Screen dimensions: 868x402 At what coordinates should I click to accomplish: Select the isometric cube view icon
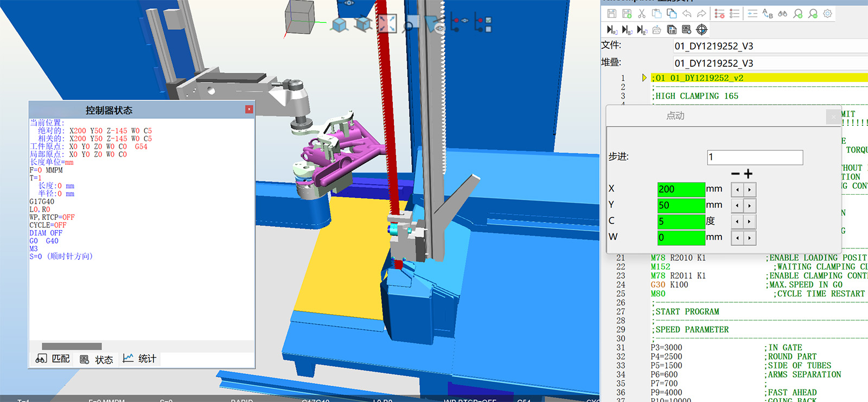click(340, 24)
